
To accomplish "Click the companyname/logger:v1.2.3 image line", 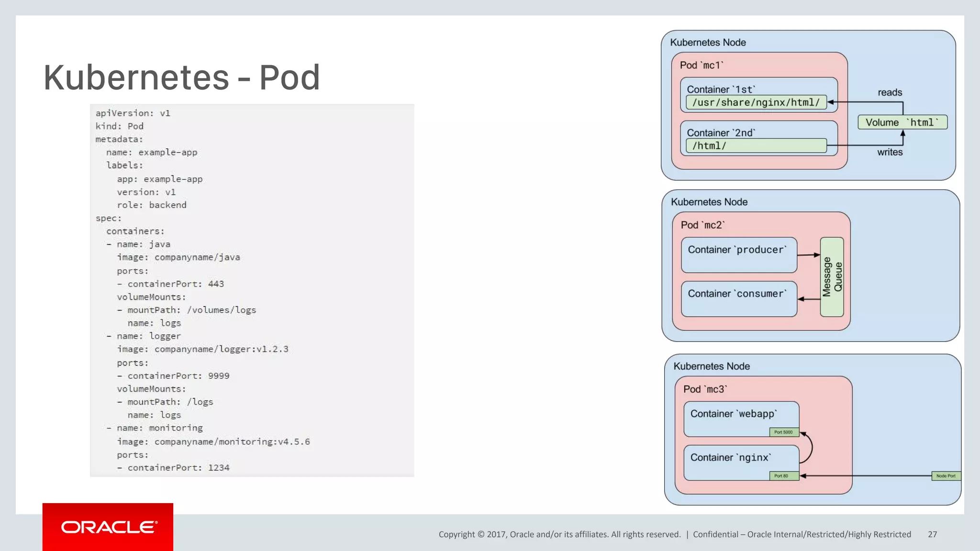I will (202, 349).
